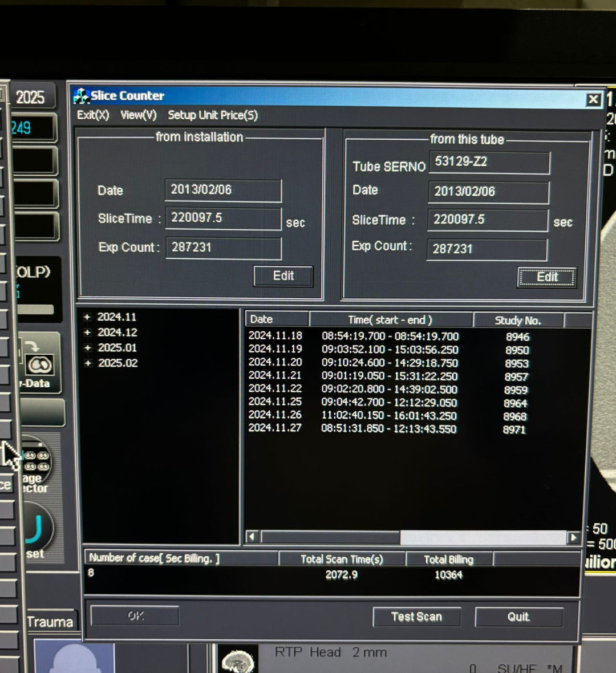Click the patient silhouette thumbnail at bottom
This screenshot has width=616, height=673.
coord(74,656)
